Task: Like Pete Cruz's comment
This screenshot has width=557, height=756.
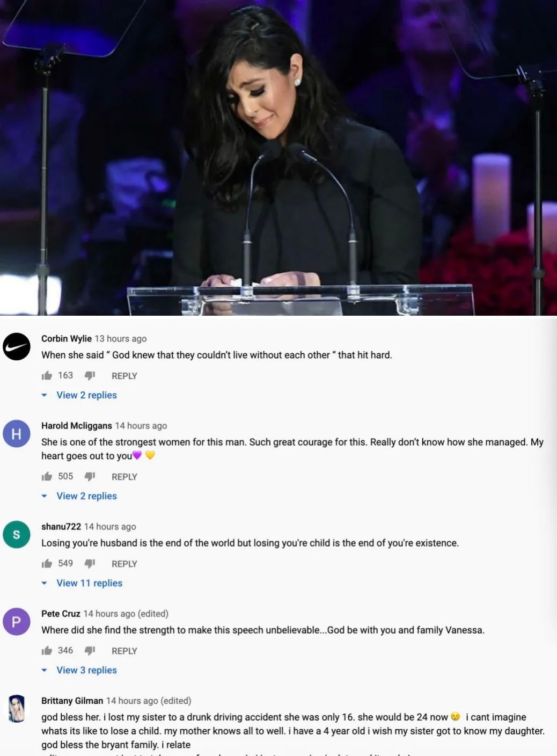Action: click(x=47, y=650)
